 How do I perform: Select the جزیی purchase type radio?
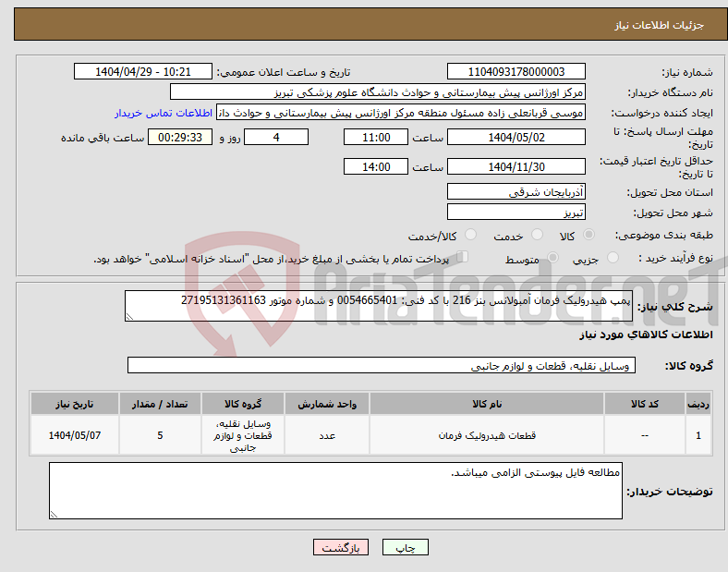point(613,258)
